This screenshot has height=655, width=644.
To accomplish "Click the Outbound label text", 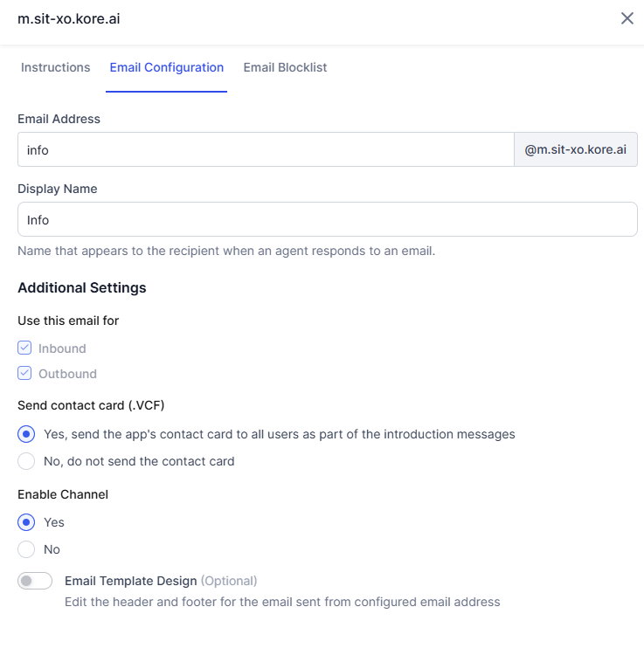I will [67, 374].
